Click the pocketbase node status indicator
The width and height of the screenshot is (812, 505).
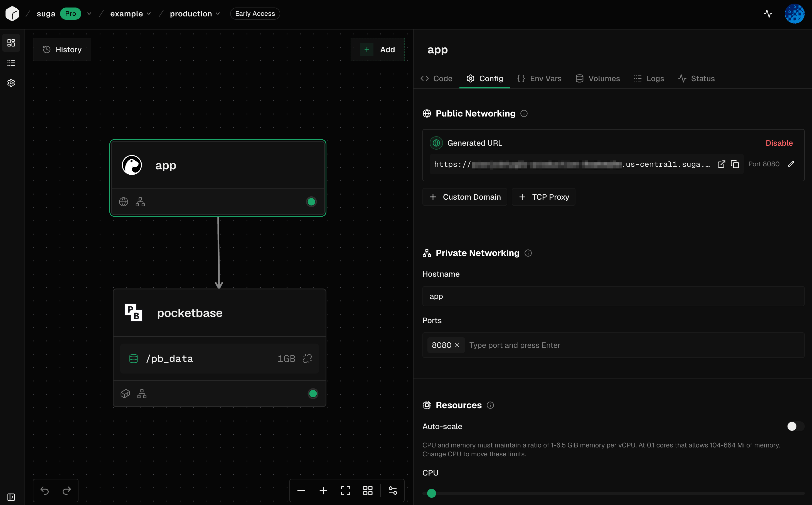pyautogui.click(x=313, y=394)
